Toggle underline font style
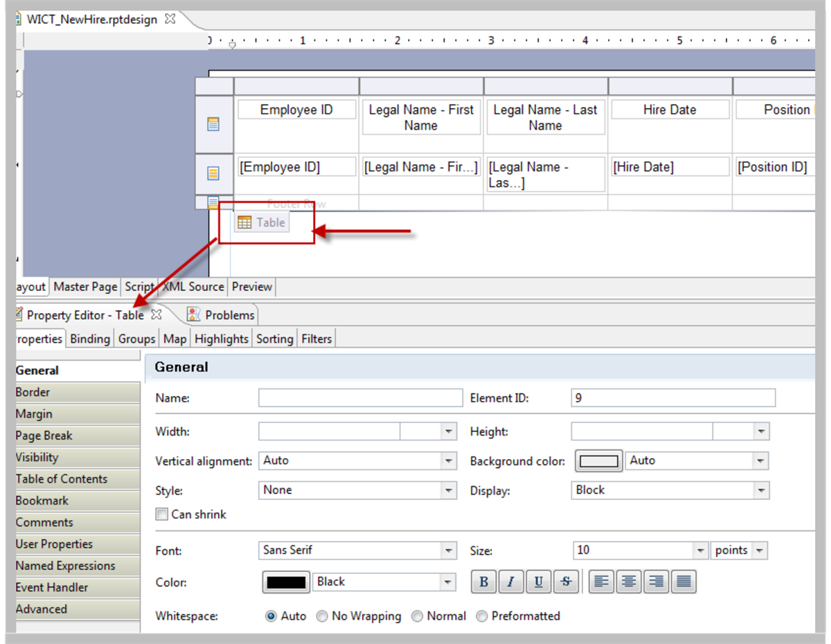Image resolution: width=831 pixels, height=644 pixels. tap(539, 582)
